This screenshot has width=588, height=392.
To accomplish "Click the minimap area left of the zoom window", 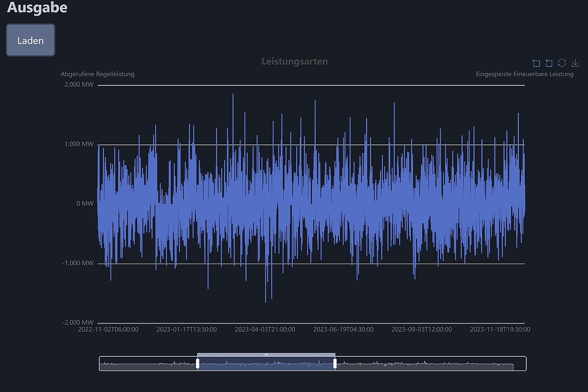I will coord(147,363).
